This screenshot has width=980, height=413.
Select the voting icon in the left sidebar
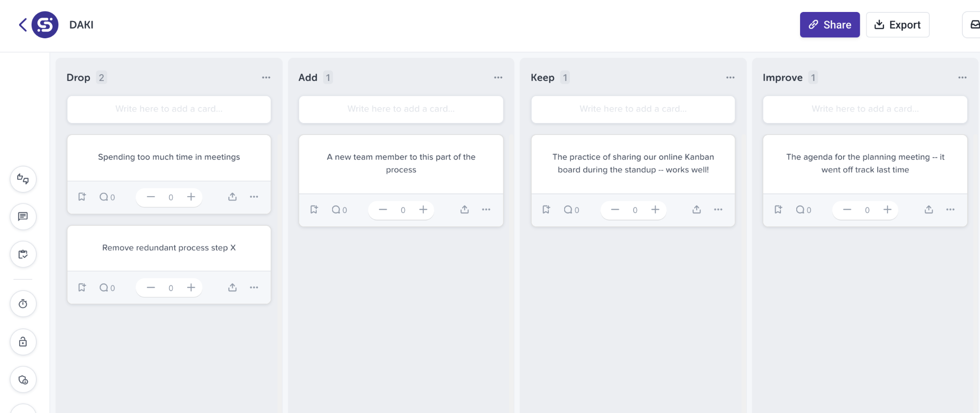[x=23, y=179]
